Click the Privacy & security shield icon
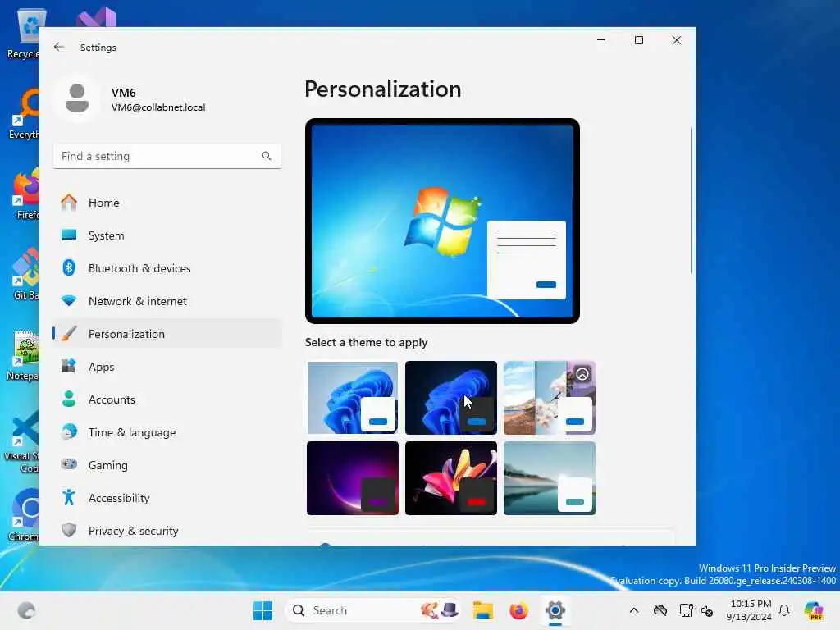The width and height of the screenshot is (840, 630). 69,531
